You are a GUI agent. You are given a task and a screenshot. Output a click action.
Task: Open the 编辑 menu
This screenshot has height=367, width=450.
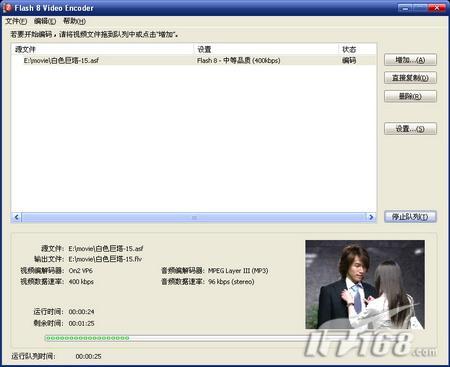point(45,21)
